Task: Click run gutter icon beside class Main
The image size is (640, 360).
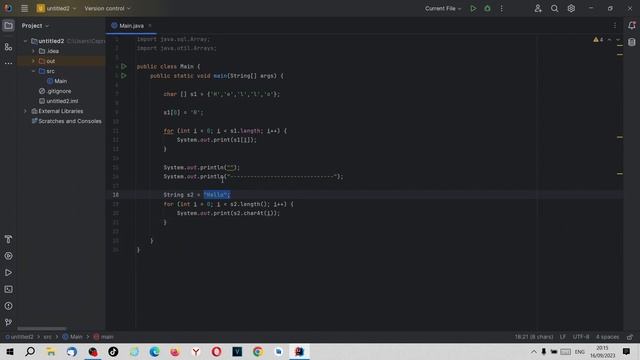Action: tap(124, 66)
